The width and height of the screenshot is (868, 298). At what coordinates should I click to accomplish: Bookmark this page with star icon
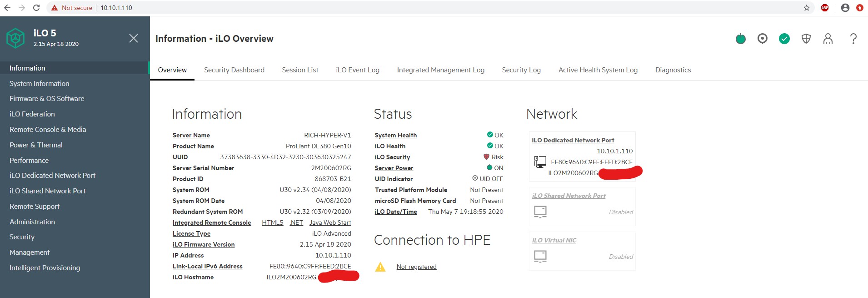pyautogui.click(x=807, y=8)
